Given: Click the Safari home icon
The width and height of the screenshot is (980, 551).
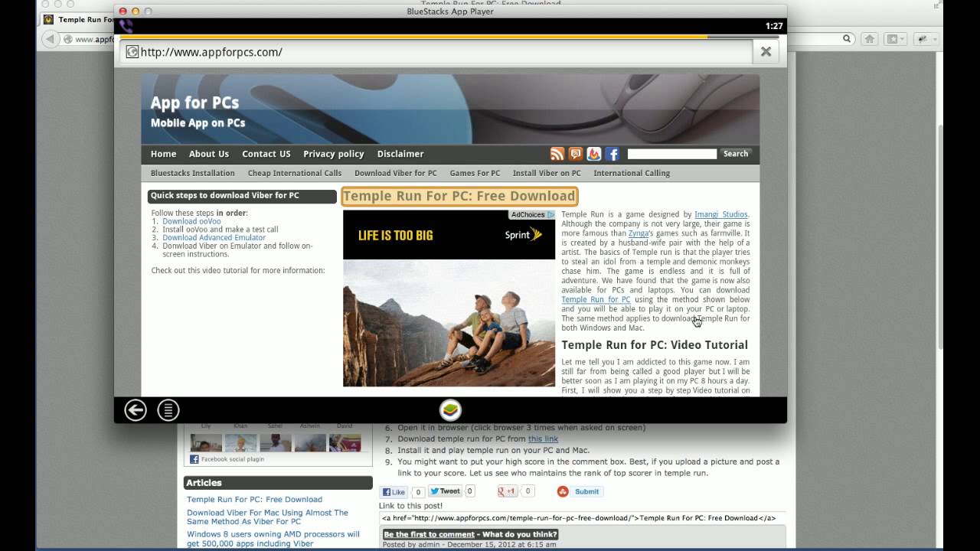Looking at the screenshot, I should click(x=869, y=38).
